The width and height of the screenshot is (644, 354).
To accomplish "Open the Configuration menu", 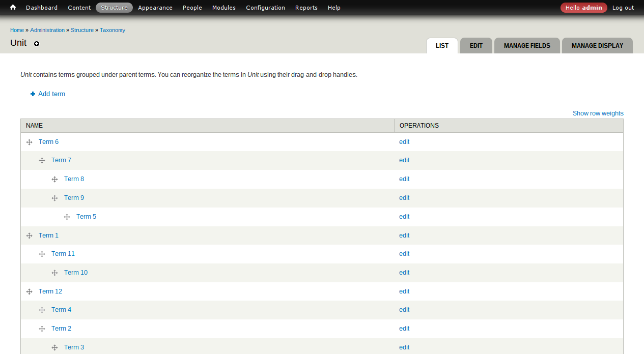I will tap(265, 8).
